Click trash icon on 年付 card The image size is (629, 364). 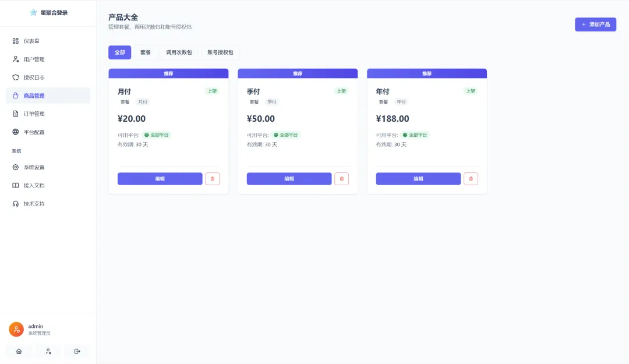[x=471, y=179]
